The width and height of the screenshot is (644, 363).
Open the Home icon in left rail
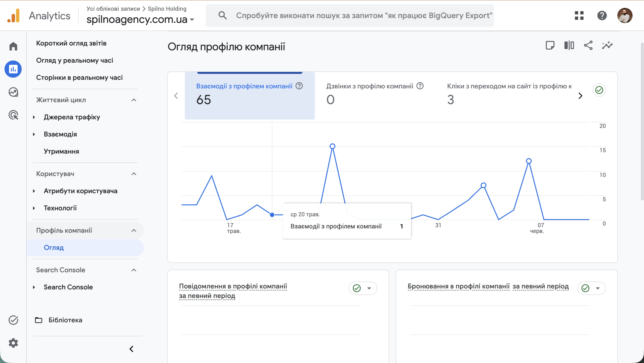(x=13, y=46)
